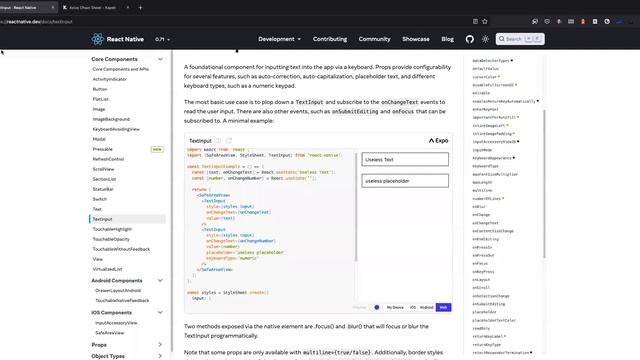Open the Showcase nav item
Screen dimensions: 640x360
(x=416, y=39)
